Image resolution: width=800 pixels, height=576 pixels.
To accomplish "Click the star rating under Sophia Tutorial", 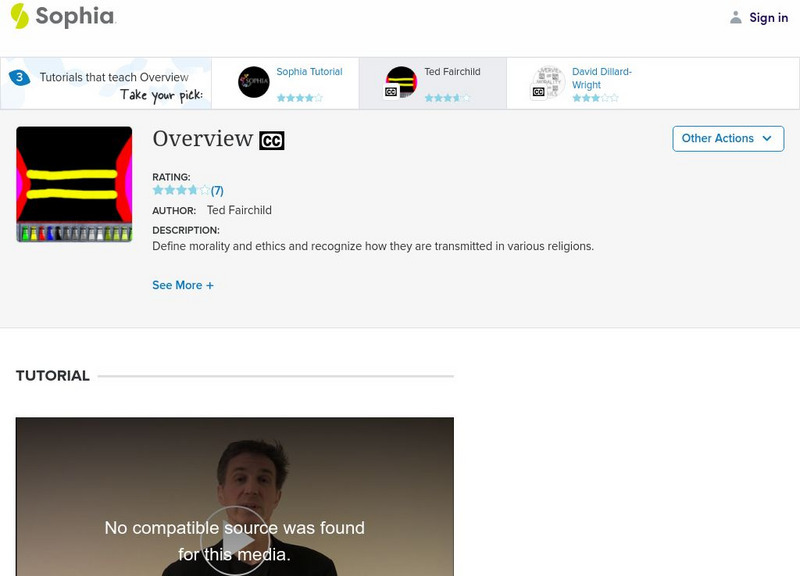I will (x=300, y=97).
